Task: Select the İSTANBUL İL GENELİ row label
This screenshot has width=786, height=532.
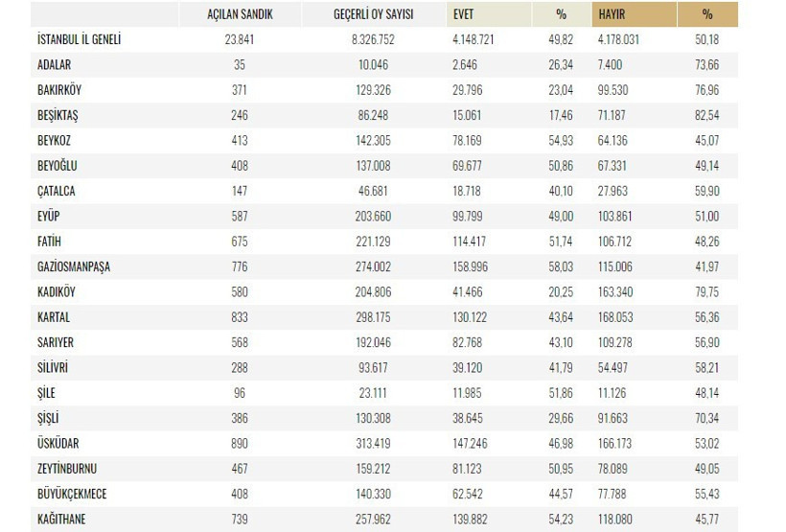Action: pos(78,39)
